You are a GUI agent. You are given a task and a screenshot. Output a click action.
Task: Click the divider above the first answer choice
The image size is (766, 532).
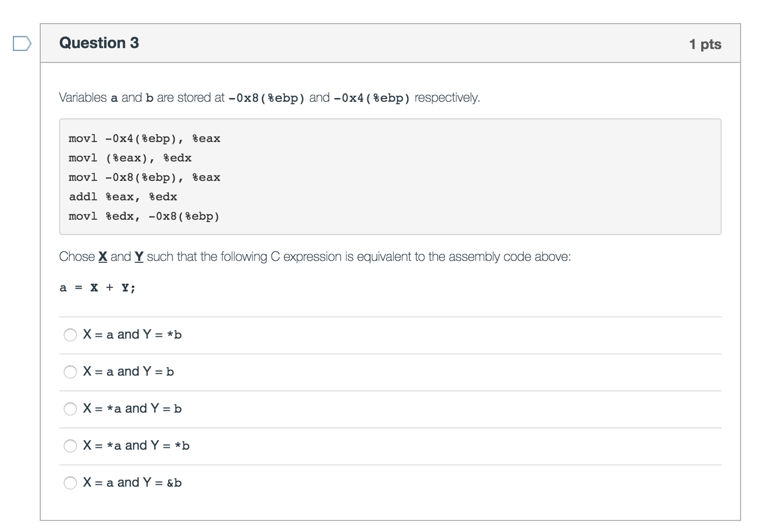(389, 316)
